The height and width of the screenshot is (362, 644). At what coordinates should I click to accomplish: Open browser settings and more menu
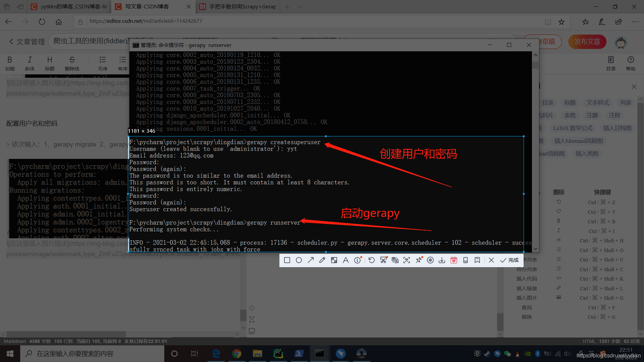[635, 22]
